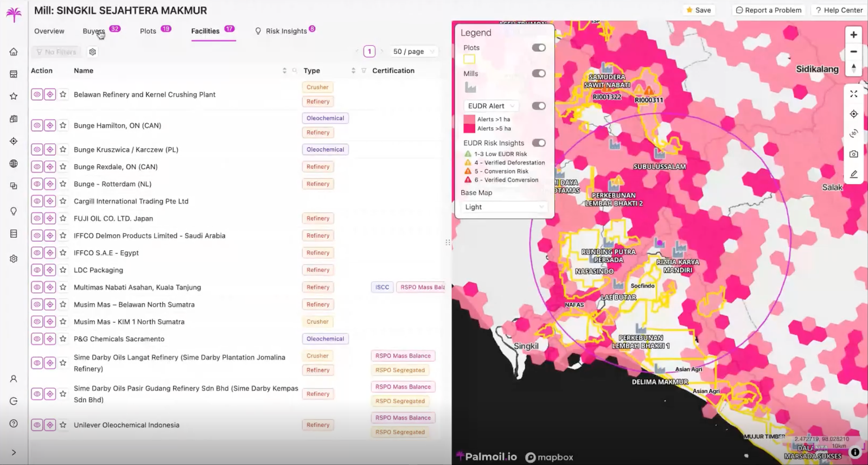Open the globe icon in left sidebar
This screenshot has width=868, height=465.
pos(14,163)
